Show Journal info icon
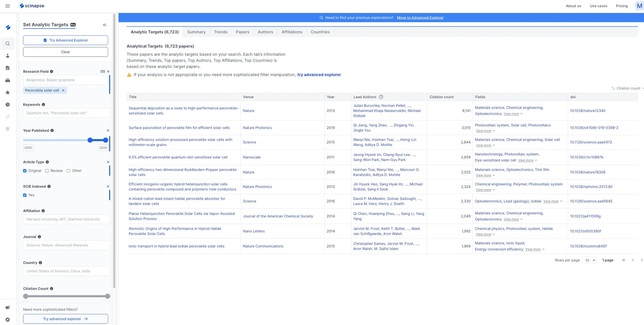 [x=39, y=237]
